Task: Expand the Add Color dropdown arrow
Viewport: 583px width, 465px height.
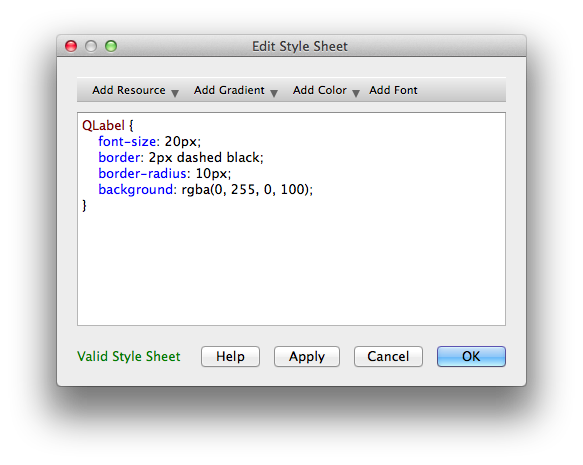Action: tap(356, 93)
